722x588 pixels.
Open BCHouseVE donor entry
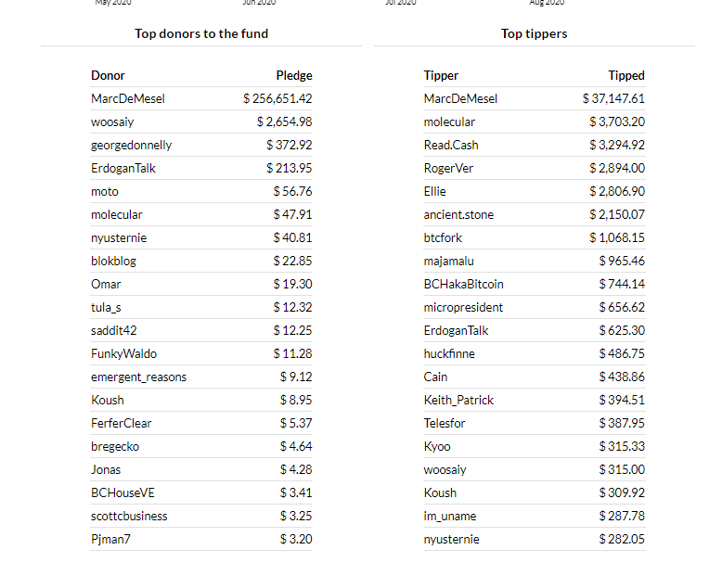click(x=122, y=492)
